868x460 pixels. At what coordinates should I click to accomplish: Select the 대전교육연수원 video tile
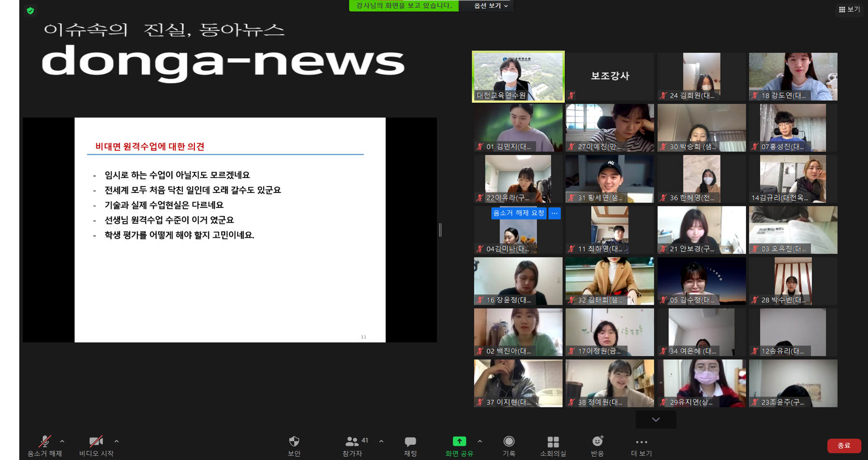[518, 77]
